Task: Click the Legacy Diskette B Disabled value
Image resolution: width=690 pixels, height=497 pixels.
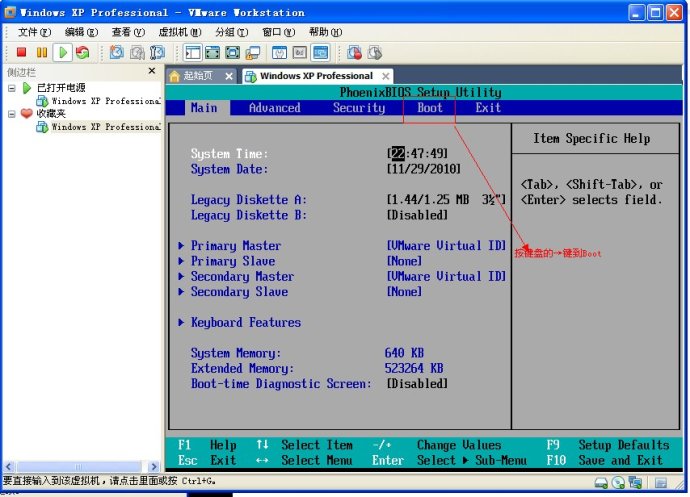Action: [x=417, y=215]
